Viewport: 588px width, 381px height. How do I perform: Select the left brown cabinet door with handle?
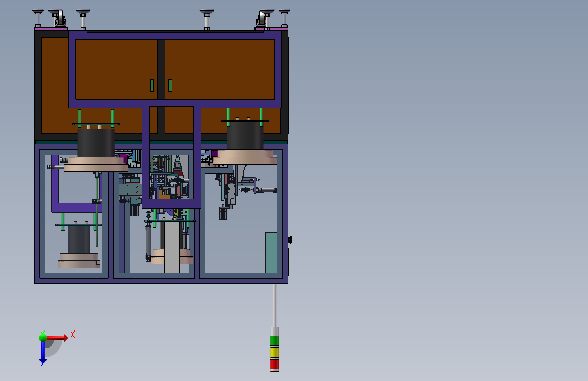[x=116, y=69]
